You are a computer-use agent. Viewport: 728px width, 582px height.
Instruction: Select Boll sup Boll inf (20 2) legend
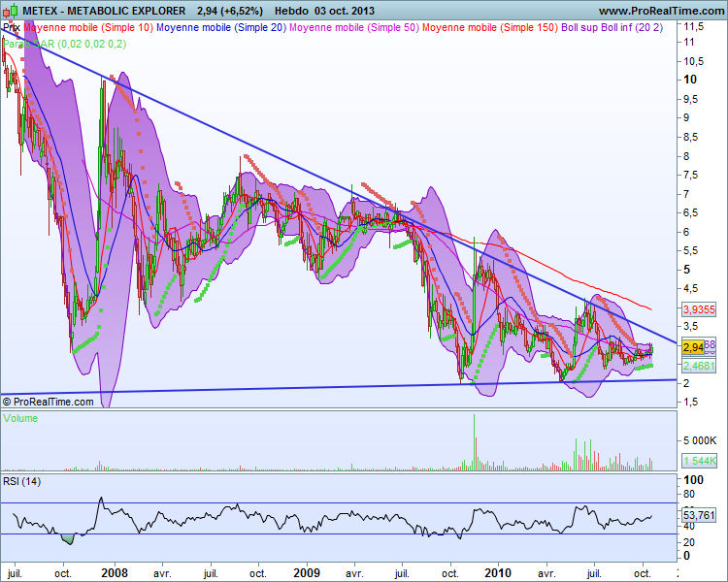612,27
